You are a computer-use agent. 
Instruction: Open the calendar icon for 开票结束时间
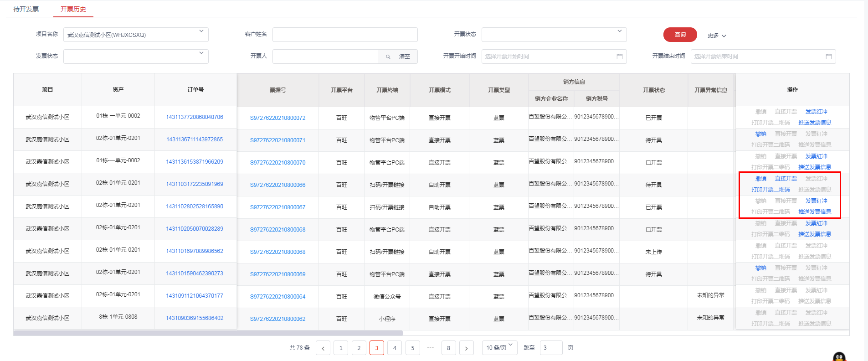[828, 57]
